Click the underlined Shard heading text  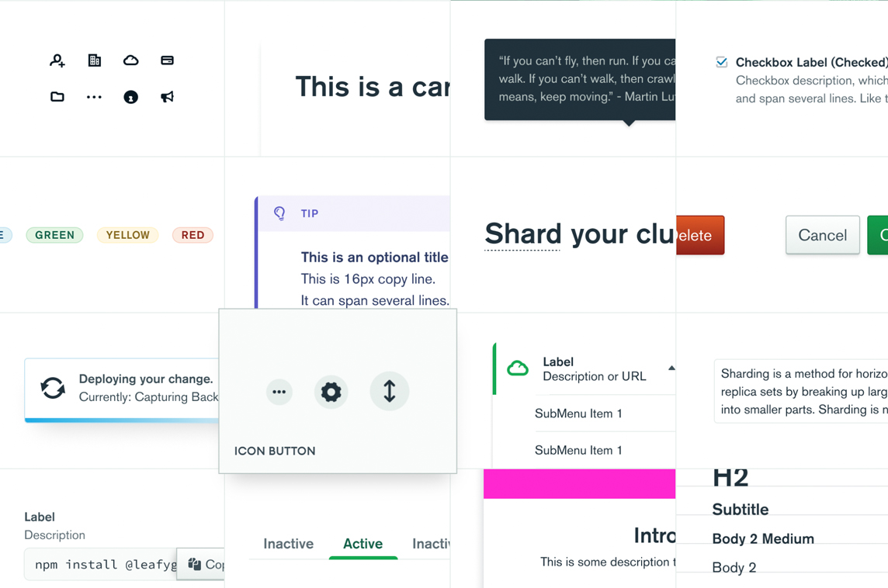tap(522, 233)
